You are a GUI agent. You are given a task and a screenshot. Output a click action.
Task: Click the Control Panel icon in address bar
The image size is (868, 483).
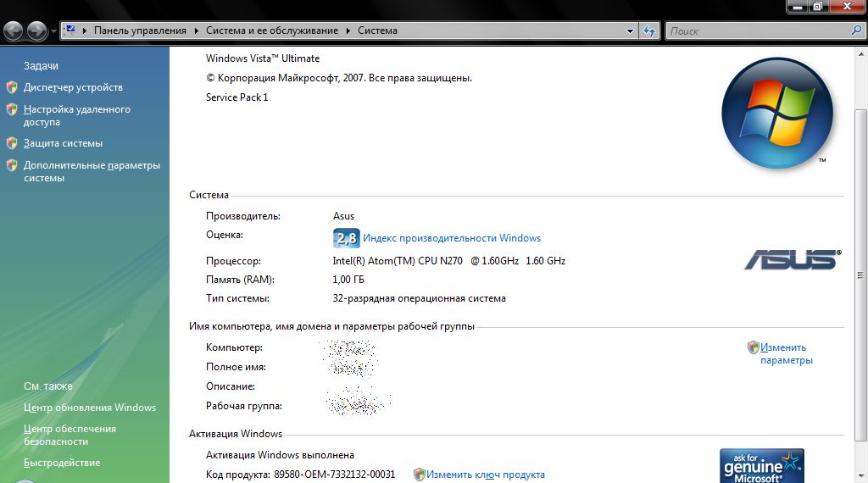(x=70, y=30)
